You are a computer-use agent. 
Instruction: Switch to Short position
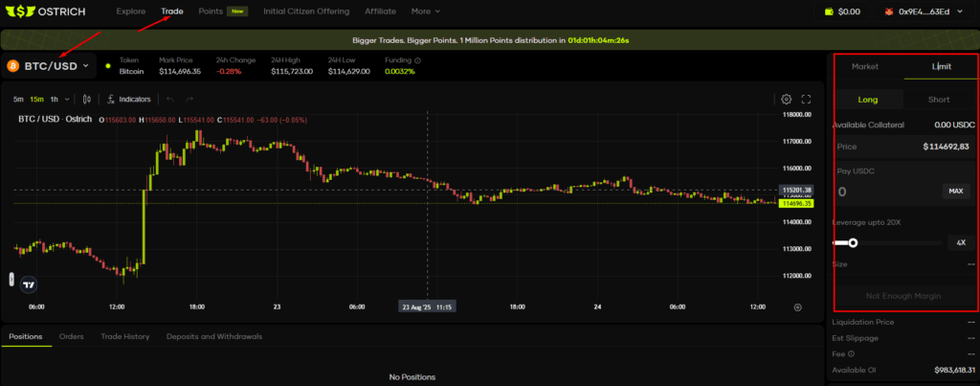939,100
